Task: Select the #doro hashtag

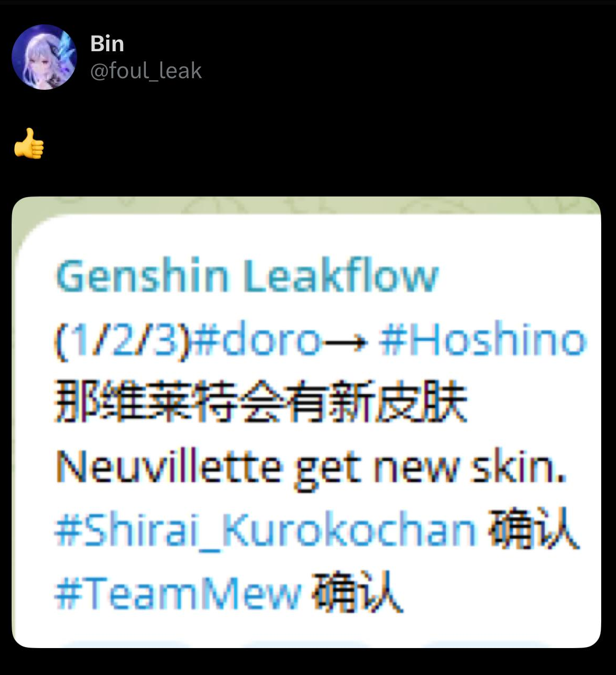Action: [257, 340]
